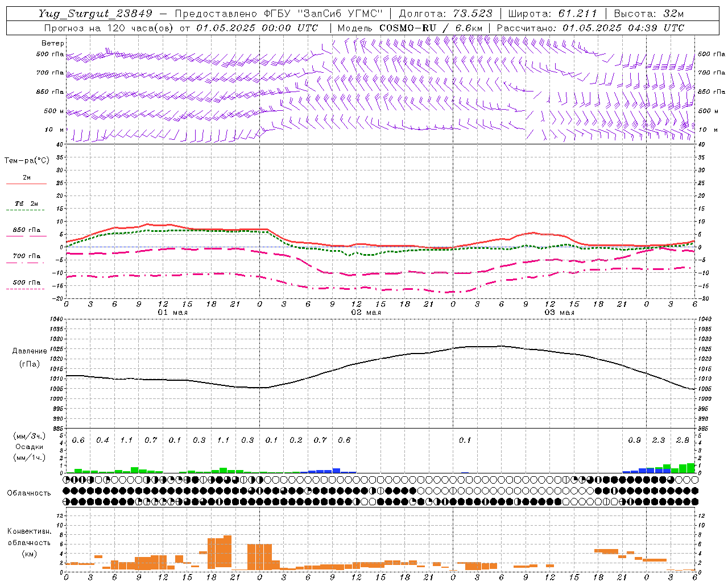
Task: Click the Td 2м legend label
Action: (27, 203)
